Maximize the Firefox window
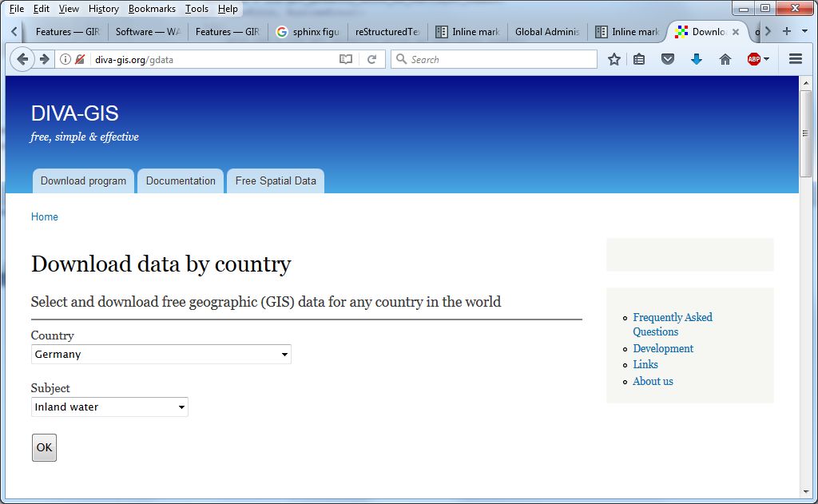Viewport: 818px width, 504px height. point(765,8)
